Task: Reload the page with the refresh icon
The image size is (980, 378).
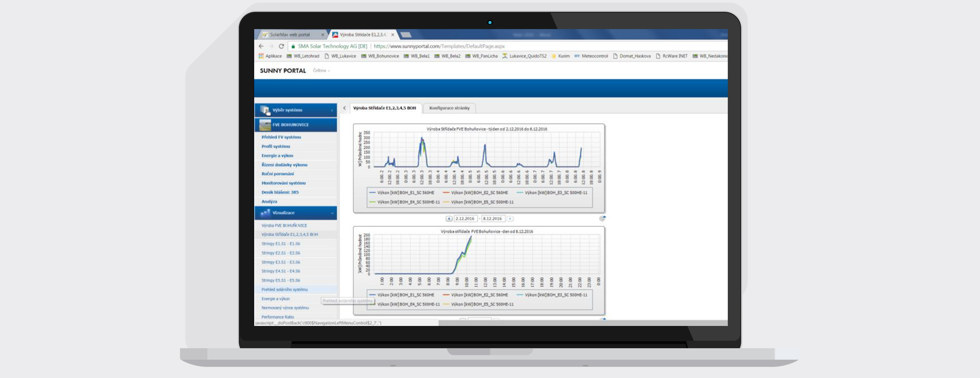Action: (x=281, y=46)
